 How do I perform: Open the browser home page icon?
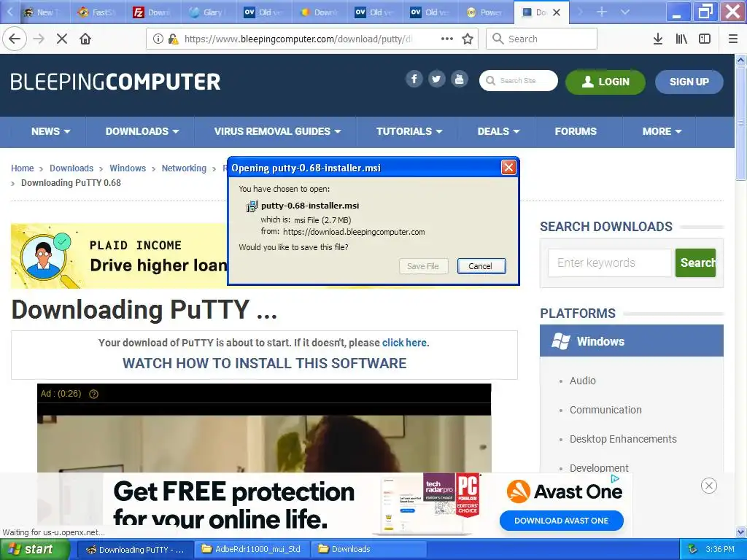85,39
